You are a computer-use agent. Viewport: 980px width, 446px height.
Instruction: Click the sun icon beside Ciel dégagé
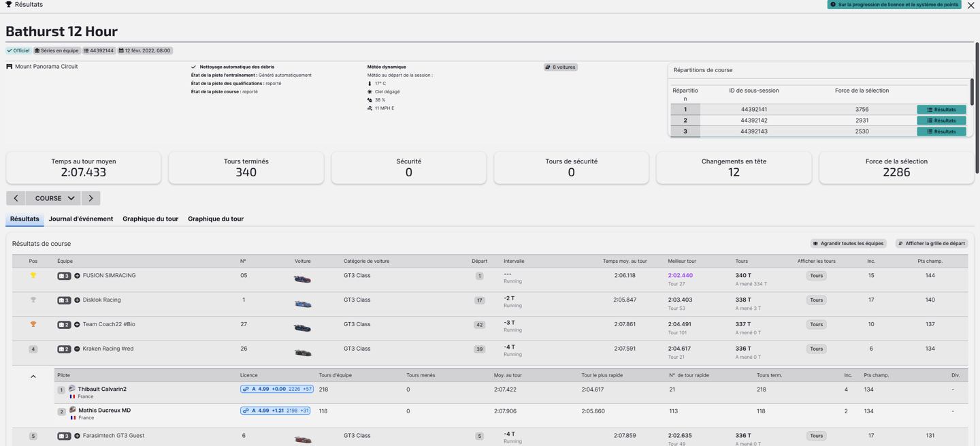pyautogui.click(x=370, y=92)
